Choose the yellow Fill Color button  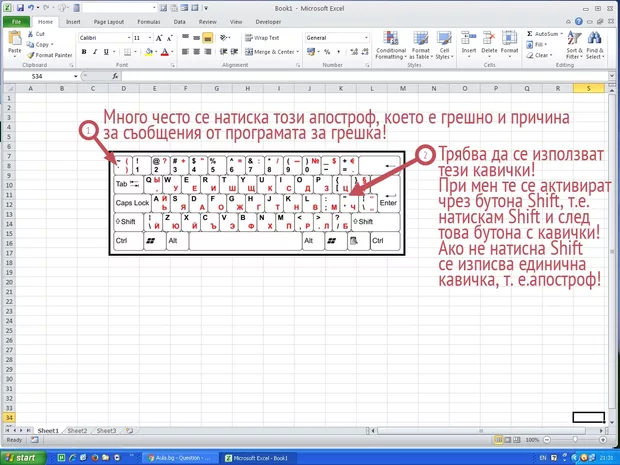tap(149, 52)
